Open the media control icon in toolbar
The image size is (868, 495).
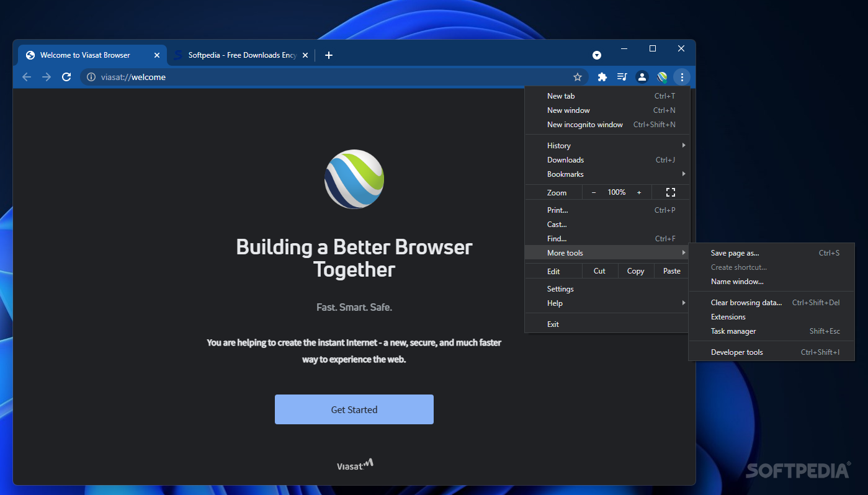click(x=622, y=77)
